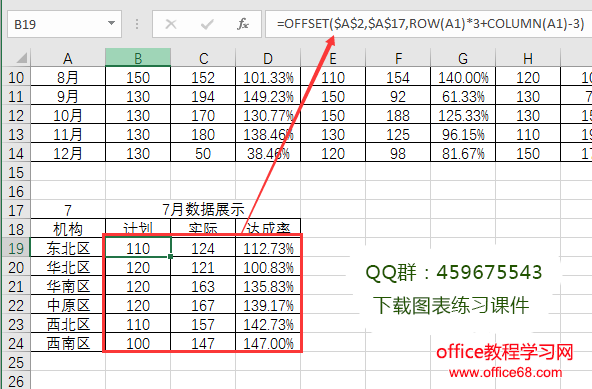The width and height of the screenshot is (592, 389).
Task: Click cell with 9月
Action: tap(68, 96)
